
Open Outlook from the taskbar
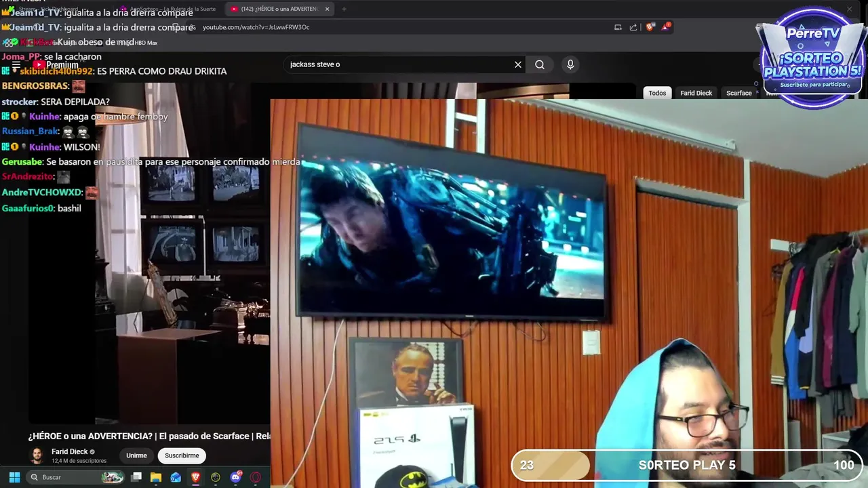pyautogui.click(x=176, y=477)
